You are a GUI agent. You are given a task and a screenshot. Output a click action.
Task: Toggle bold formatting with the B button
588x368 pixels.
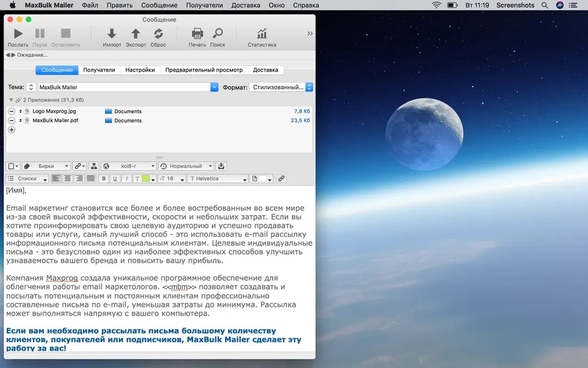click(x=103, y=178)
